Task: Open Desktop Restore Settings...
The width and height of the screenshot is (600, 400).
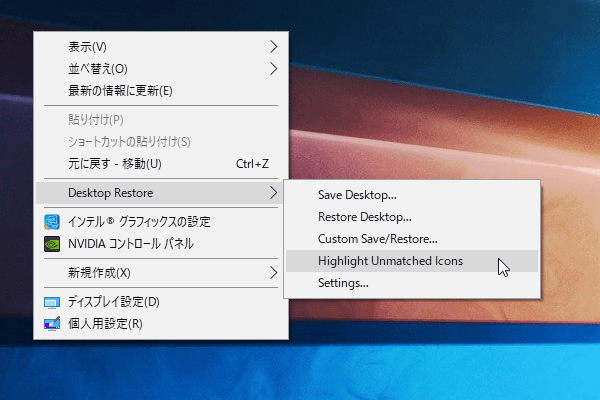Action: [x=412, y=283]
